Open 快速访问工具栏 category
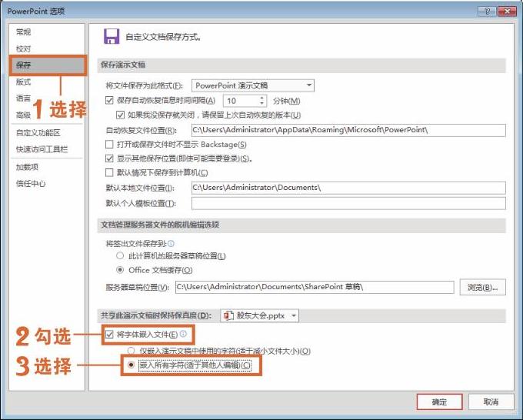Viewport: 523px width, 420px height. 42,149
